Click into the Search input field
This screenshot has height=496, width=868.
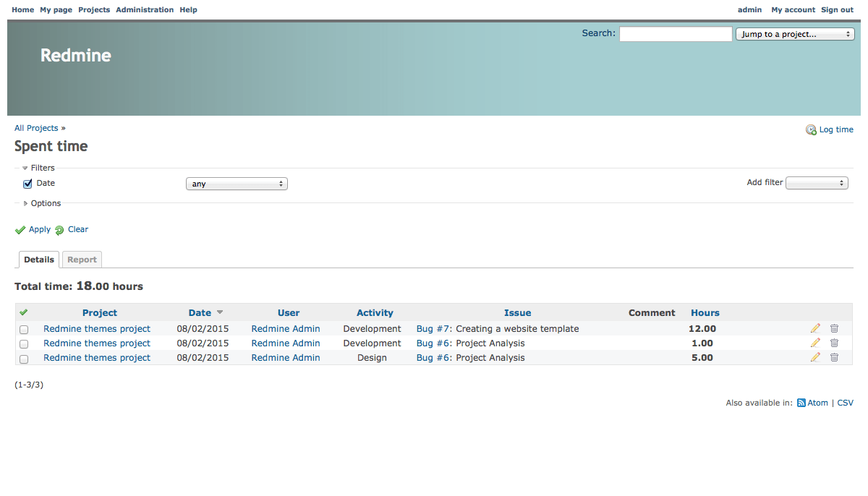click(676, 34)
